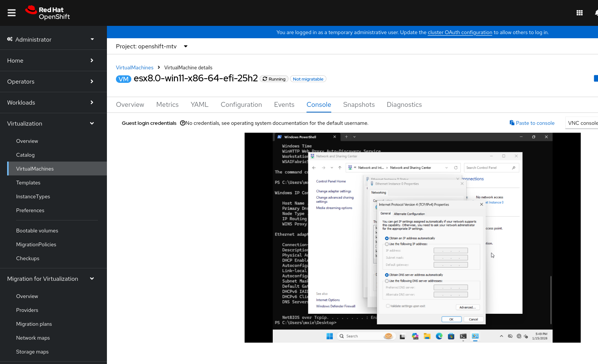Click Change adapter settings link

(x=334, y=191)
